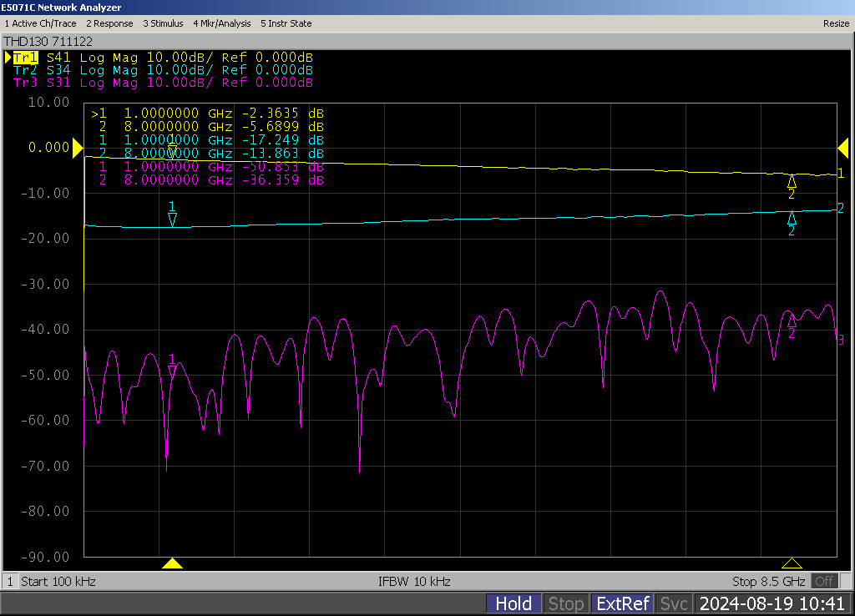
Task: Click marker 1 on the magenta S31 trace
Action: [173, 370]
